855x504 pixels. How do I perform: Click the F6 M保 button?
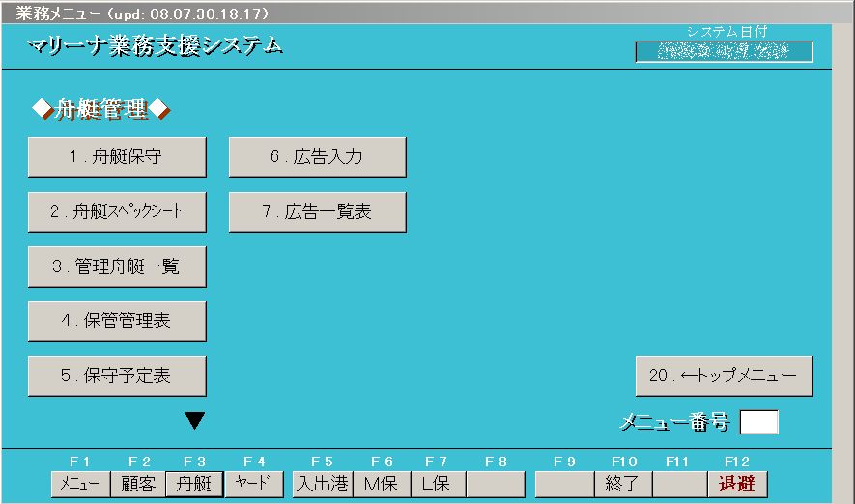[381, 484]
